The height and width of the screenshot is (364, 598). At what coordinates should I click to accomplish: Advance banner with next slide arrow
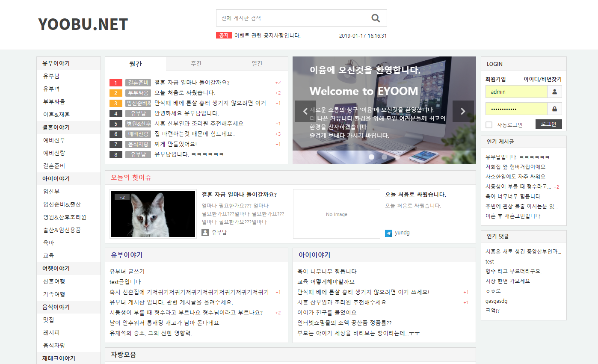click(x=463, y=111)
